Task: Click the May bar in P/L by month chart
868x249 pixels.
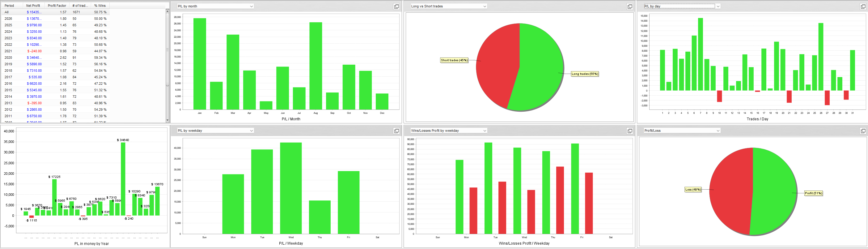Action: [266, 105]
